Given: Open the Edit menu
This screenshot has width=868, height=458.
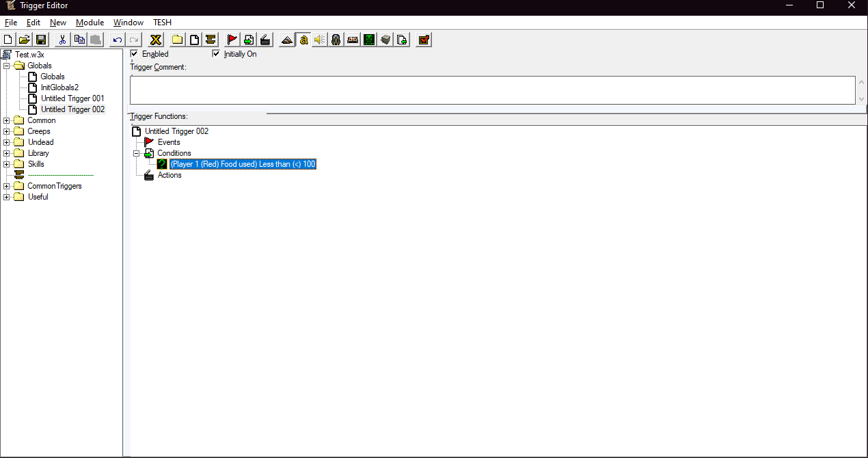Looking at the screenshot, I should [33, 23].
